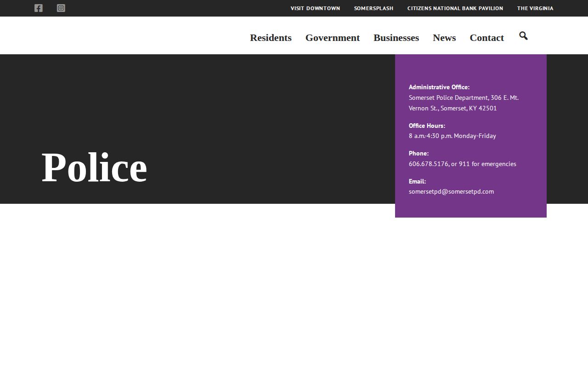
Task: Open the Contact page
Action: 486,38
